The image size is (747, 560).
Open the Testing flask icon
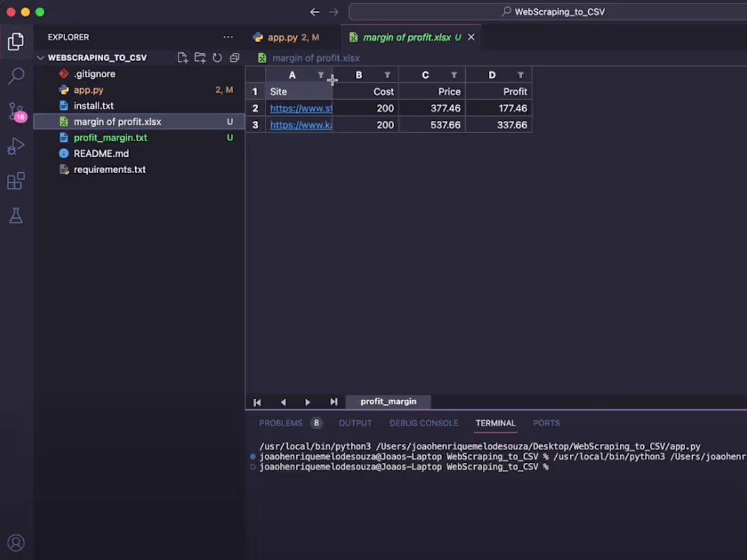coord(16,216)
